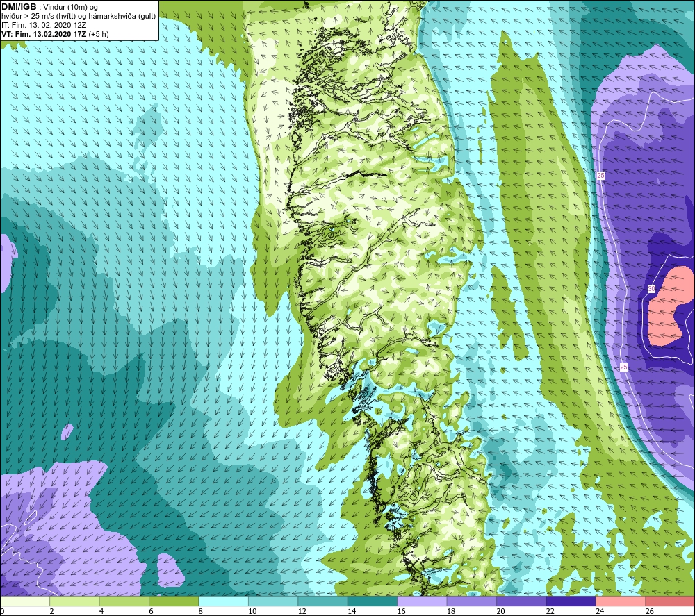The width and height of the screenshot is (695, 616).
Task: Click the '24' legend scale number
Action: [600, 611]
